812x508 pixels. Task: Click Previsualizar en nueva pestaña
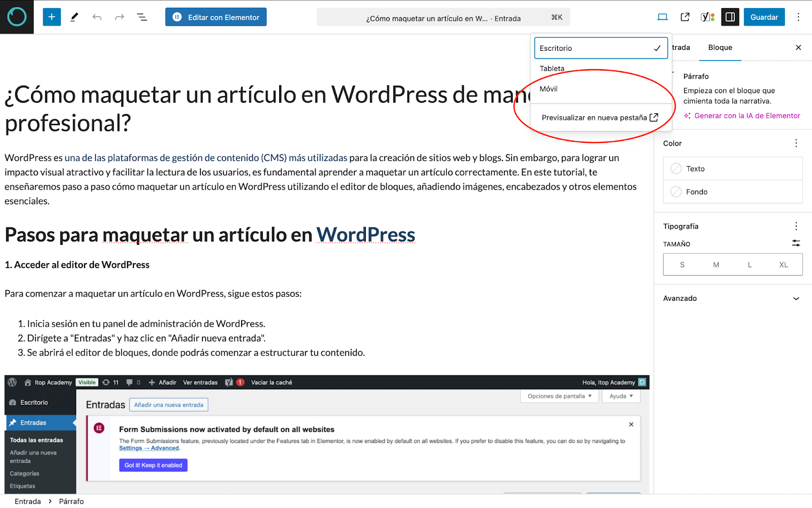[601, 117]
